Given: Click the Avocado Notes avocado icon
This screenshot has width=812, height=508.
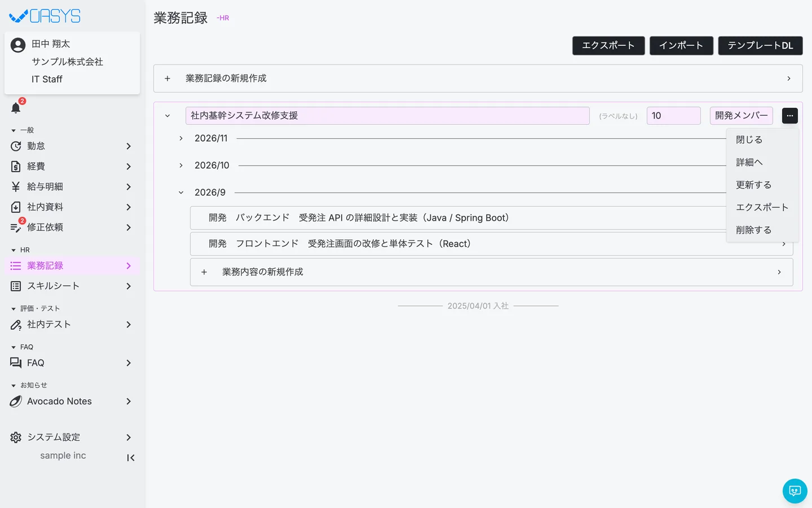Looking at the screenshot, I should 16,401.
